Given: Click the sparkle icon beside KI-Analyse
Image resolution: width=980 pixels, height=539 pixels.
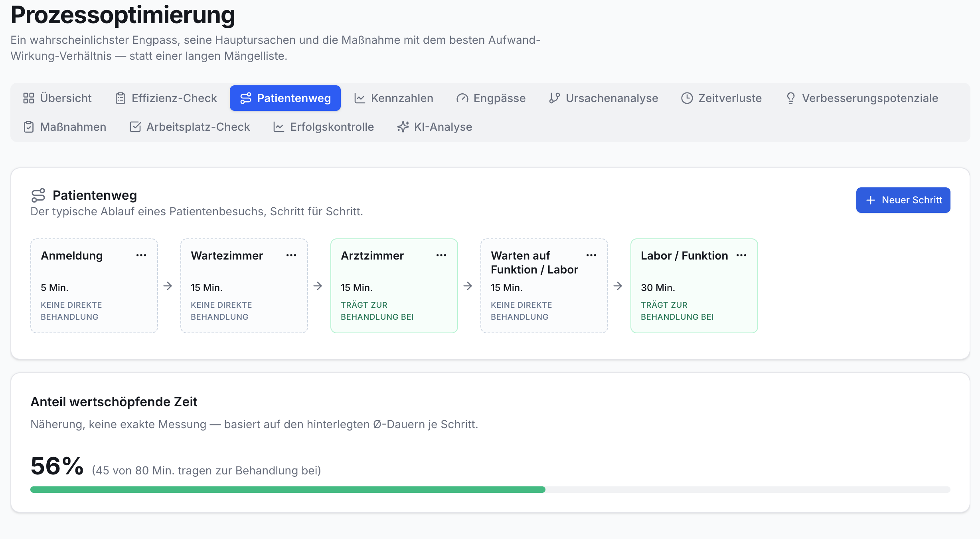Looking at the screenshot, I should (403, 127).
